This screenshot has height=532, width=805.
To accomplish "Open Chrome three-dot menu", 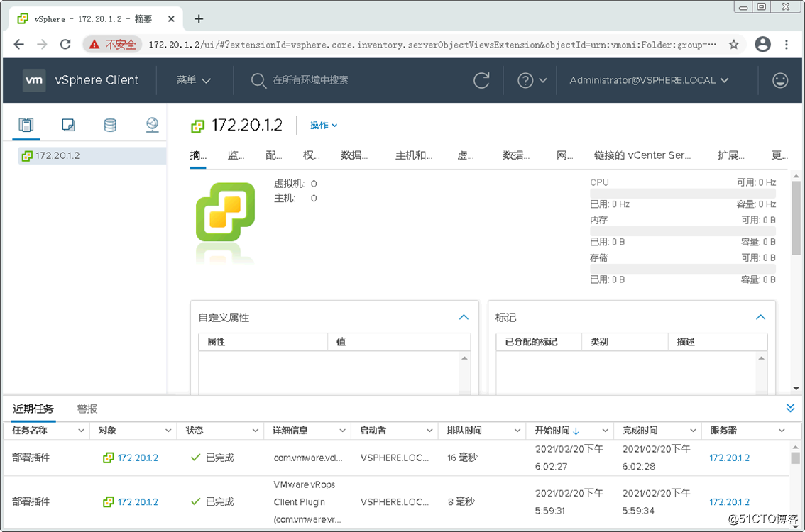I will point(787,45).
